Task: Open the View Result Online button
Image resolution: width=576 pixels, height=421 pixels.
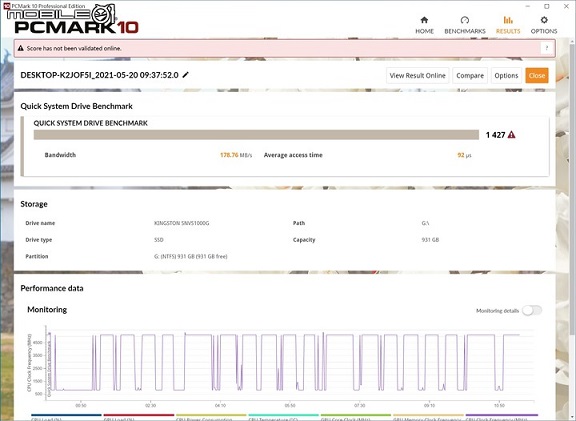Action: coord(417,75)
